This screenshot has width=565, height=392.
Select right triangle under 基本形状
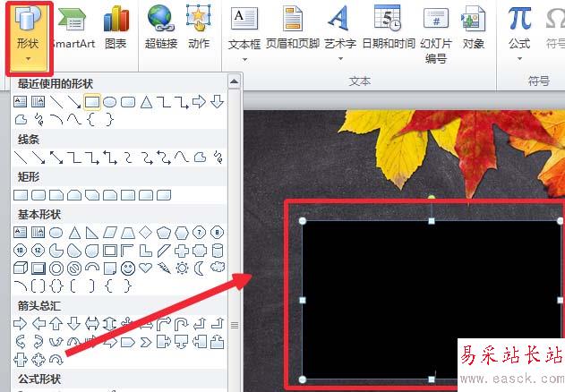[92, 233]
